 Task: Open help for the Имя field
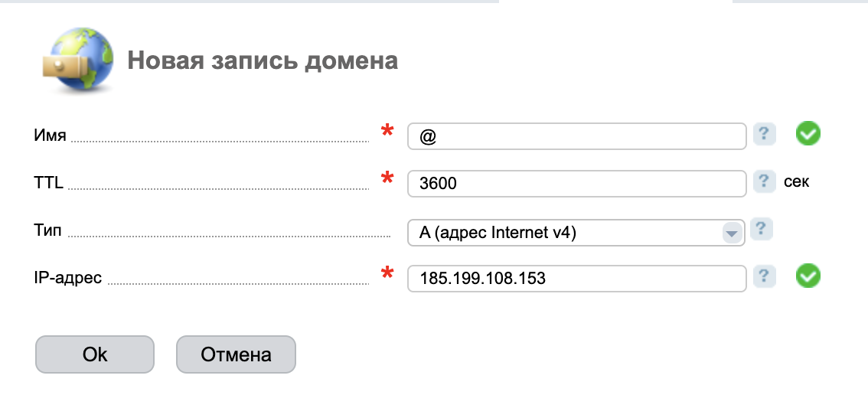(764, 134)
